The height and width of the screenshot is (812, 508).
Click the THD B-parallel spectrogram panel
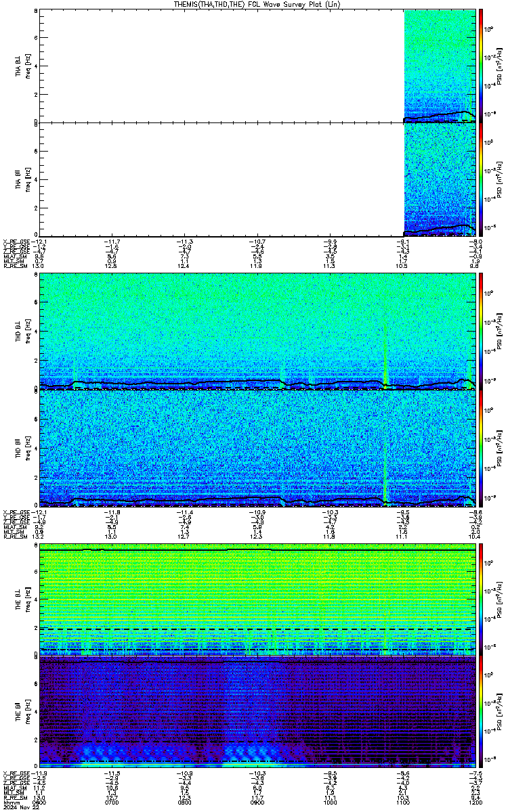(x=257, y=449)
